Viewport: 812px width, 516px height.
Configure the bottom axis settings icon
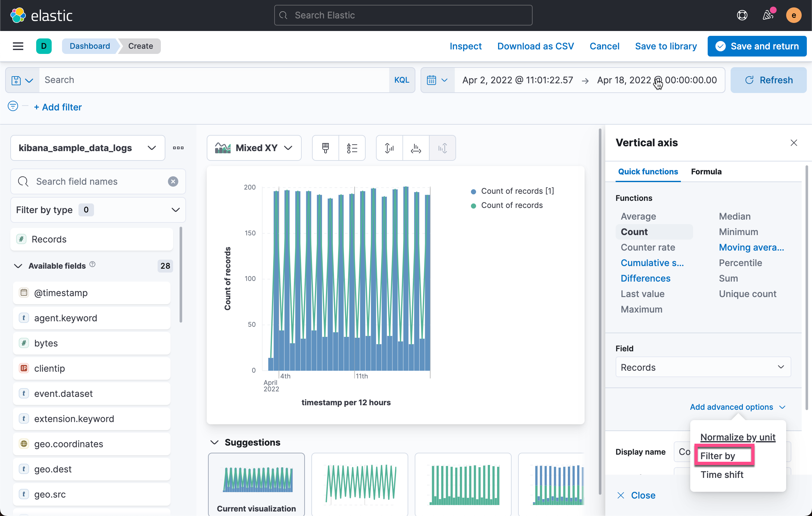click(x=415, y=148)
